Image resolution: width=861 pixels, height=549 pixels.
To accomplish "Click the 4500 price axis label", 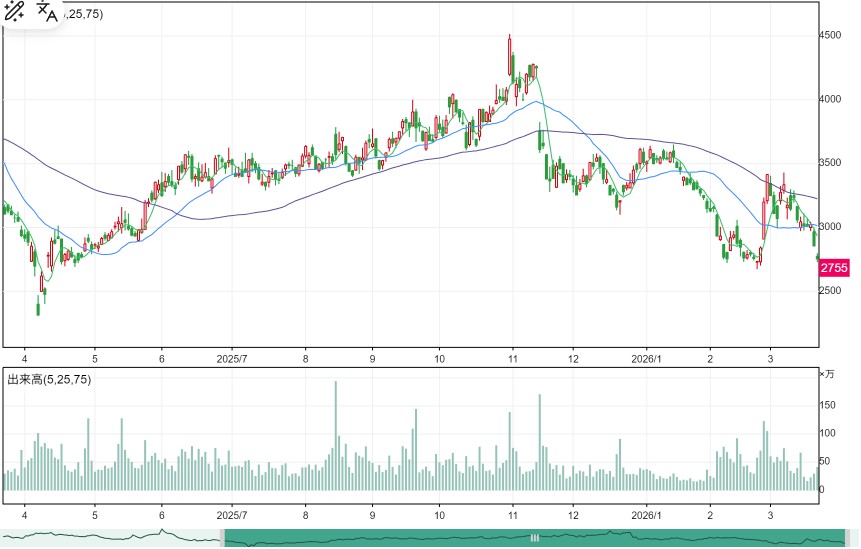I will tap(830, 35).
